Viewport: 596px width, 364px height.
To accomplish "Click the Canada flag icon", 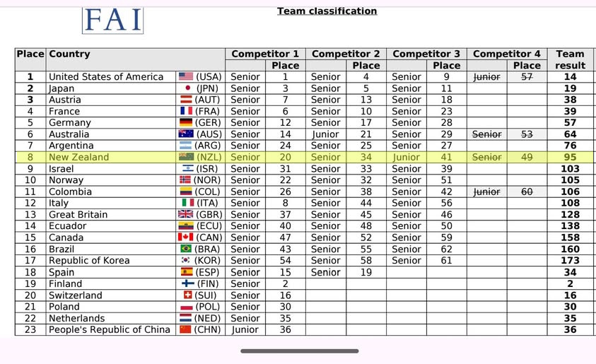I will coord(186,237).
